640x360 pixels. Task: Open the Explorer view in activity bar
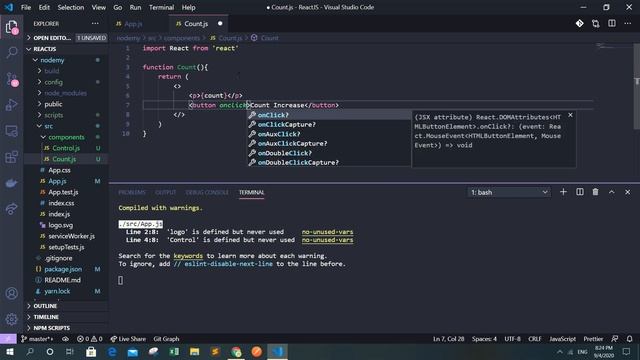point(11,27)
